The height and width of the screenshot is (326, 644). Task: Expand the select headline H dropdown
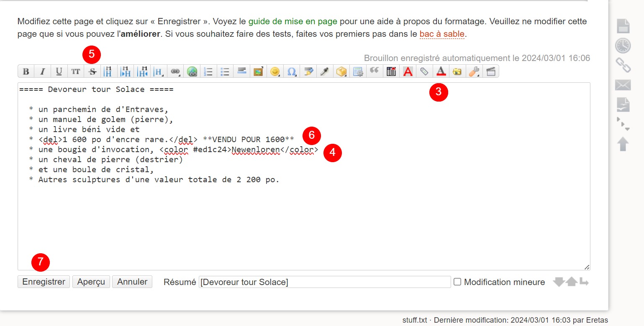click(159, 71)
